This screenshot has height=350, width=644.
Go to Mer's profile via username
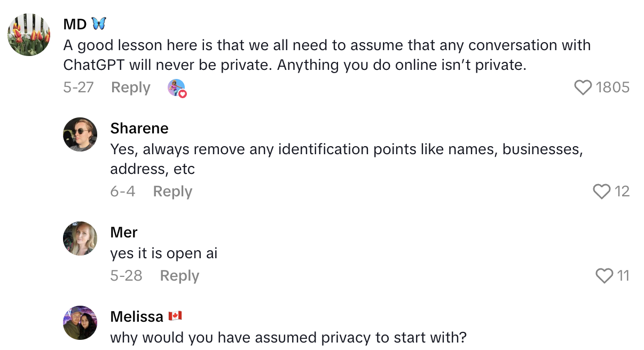point(124,233)
